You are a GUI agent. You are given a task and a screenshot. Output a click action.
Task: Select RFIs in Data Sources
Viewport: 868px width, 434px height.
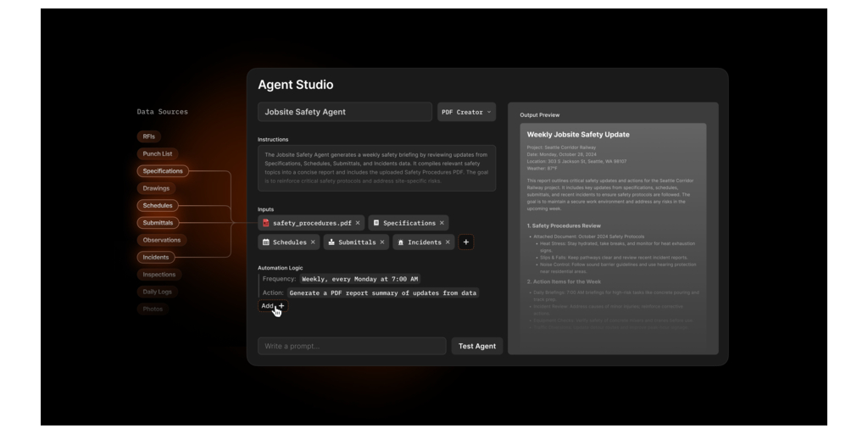[148, 136]
